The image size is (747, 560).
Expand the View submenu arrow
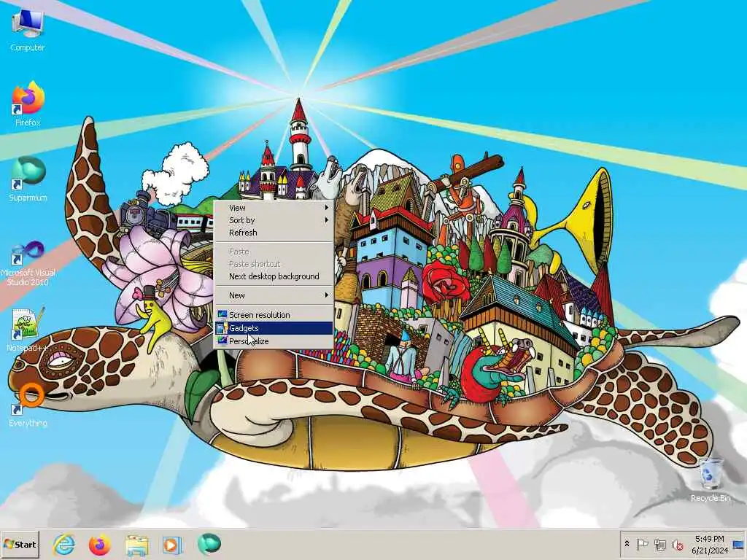point(326,208)
